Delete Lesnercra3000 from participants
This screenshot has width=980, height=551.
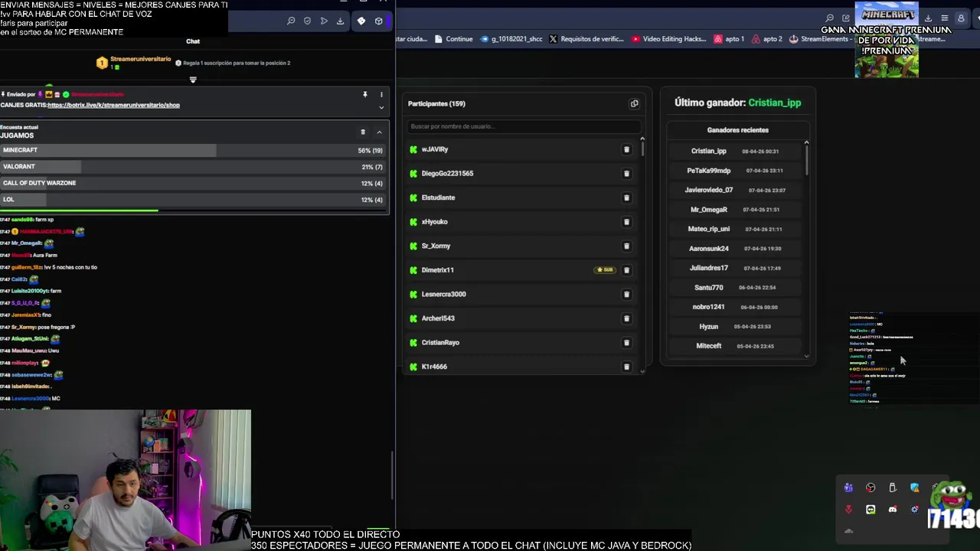coord(626,294)
